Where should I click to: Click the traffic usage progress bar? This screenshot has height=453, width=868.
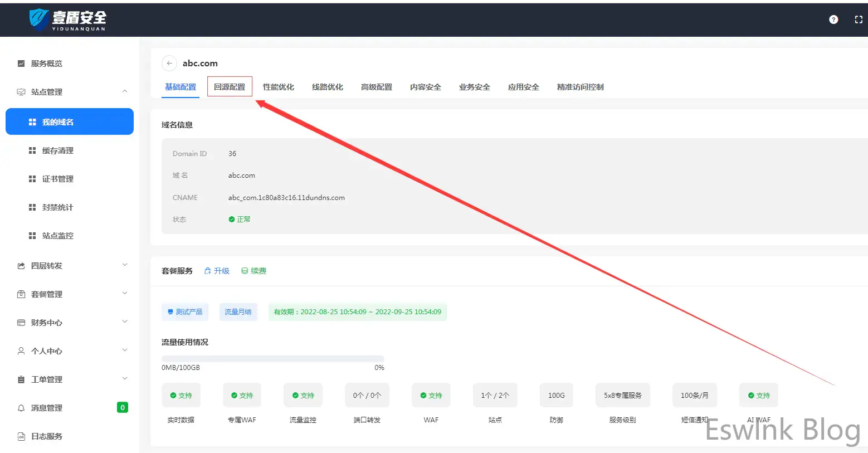click(x=272, y=359)
